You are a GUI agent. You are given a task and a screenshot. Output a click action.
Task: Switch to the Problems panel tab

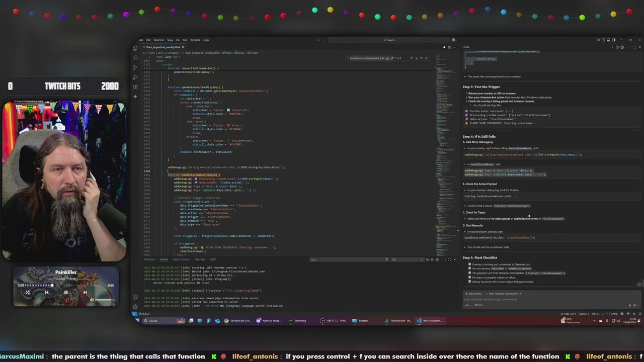click(149, 259)
